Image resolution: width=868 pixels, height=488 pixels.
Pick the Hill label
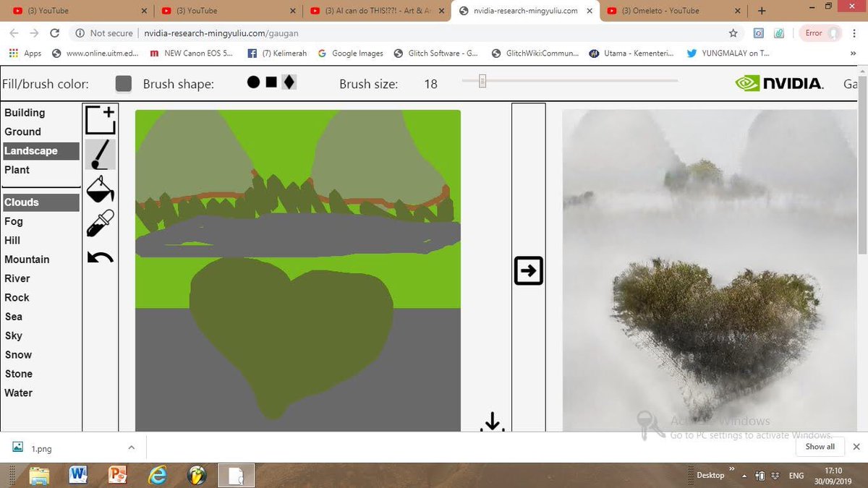pyautogui.click(x=12, y=240)
